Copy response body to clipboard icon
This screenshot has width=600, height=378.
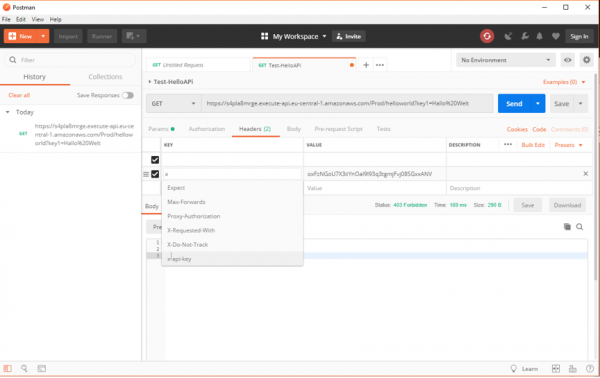(567, 227)
